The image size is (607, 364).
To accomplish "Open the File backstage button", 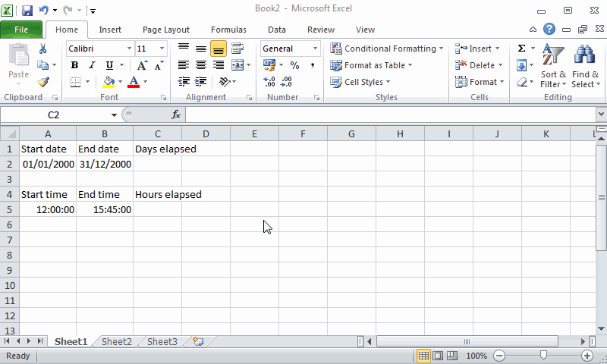I will pyautogui.click(x=21, y=30).
